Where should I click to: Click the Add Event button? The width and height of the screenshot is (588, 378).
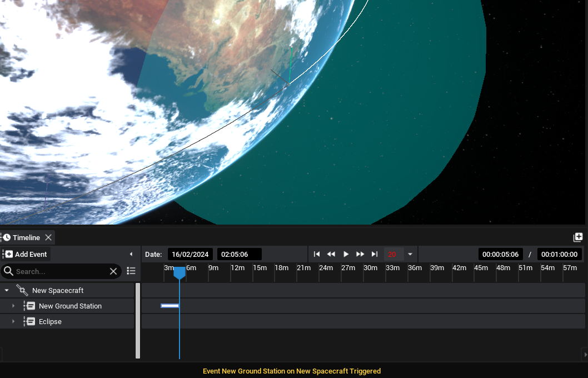click(26, 254)
